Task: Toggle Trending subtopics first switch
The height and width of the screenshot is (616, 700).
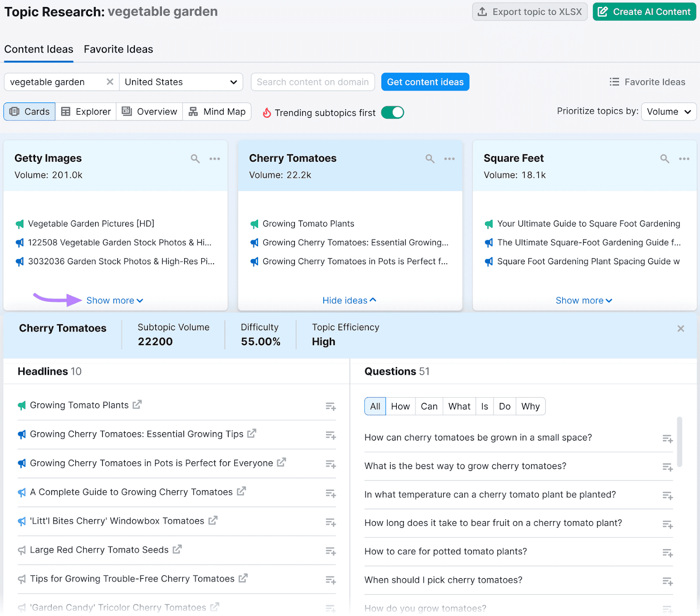Action: (x=392, y=112)
